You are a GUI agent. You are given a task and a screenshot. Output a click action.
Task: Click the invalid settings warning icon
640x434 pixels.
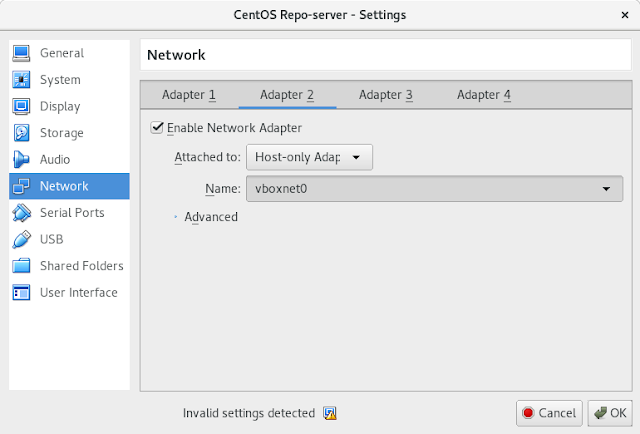330,413
